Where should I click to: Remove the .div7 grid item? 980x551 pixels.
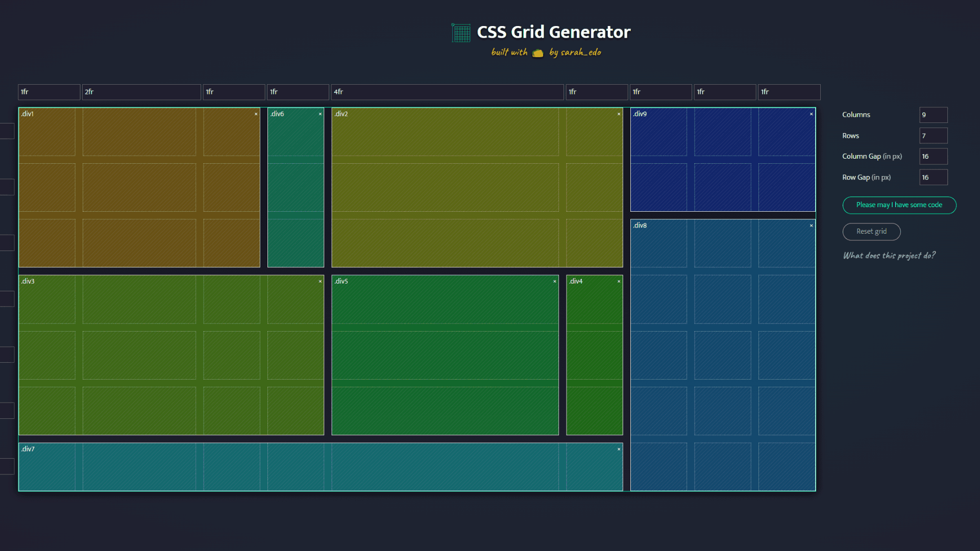619,449
